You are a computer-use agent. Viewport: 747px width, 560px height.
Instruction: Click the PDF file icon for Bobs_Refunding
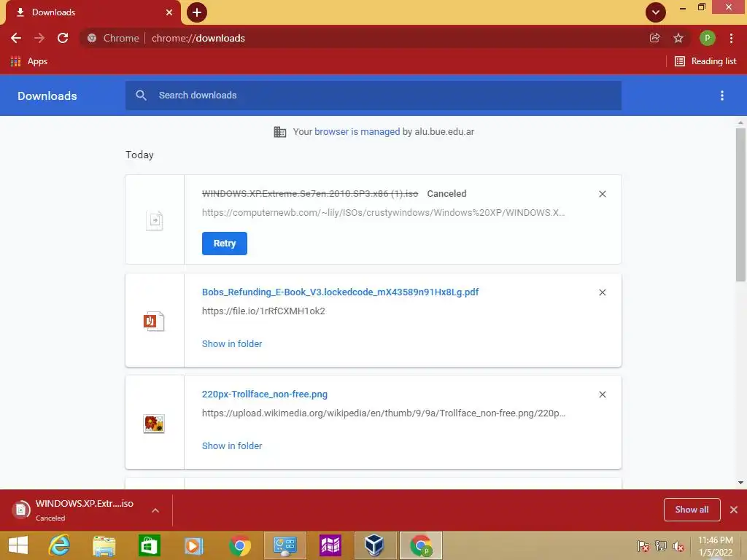(154, 321)
